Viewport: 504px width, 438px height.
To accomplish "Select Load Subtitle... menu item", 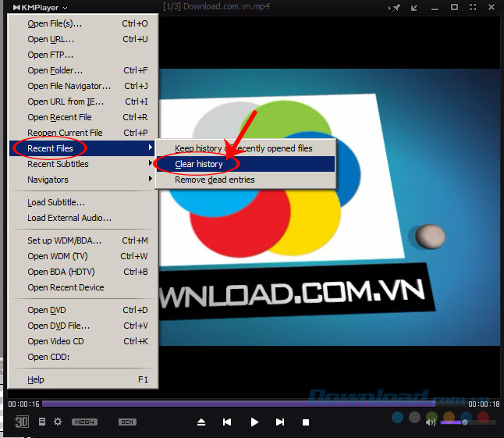I will tap(56, 203).
